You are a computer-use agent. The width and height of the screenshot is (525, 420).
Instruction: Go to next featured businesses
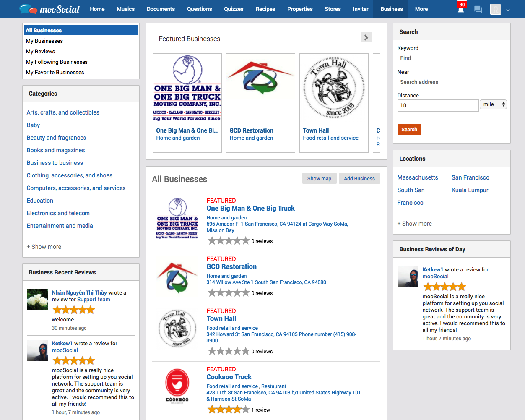point(366,37)
